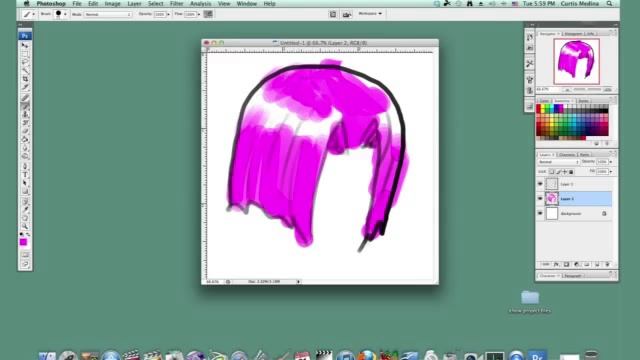This screenshot has height=360, width=640.
Task: Toggle lock position in Layers panel
Action: [565, 172]
